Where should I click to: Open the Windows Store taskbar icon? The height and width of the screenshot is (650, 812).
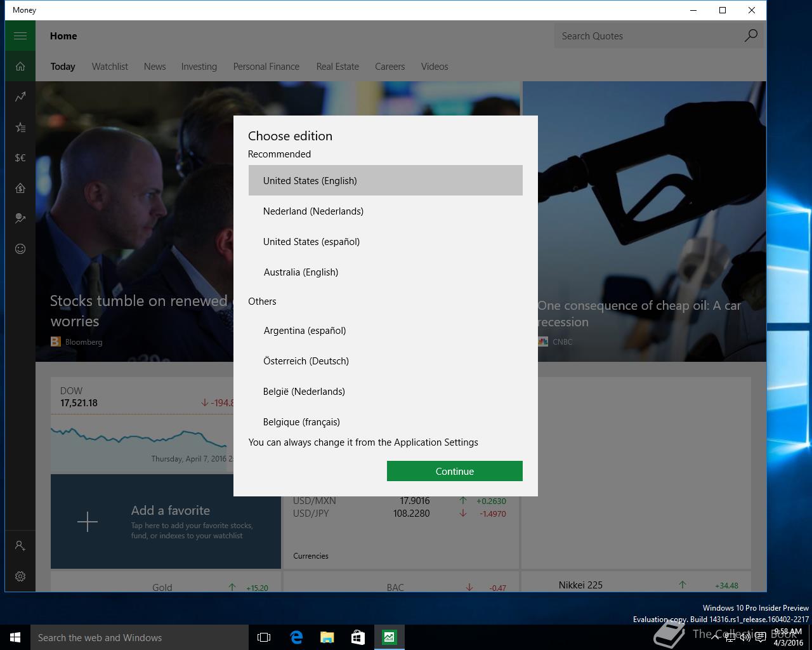358,637
